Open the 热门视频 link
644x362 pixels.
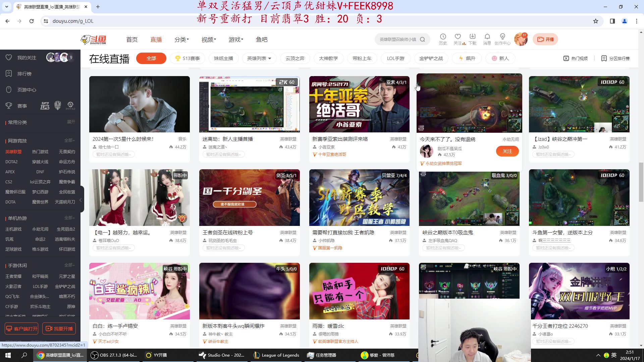[x=576, y=58]
